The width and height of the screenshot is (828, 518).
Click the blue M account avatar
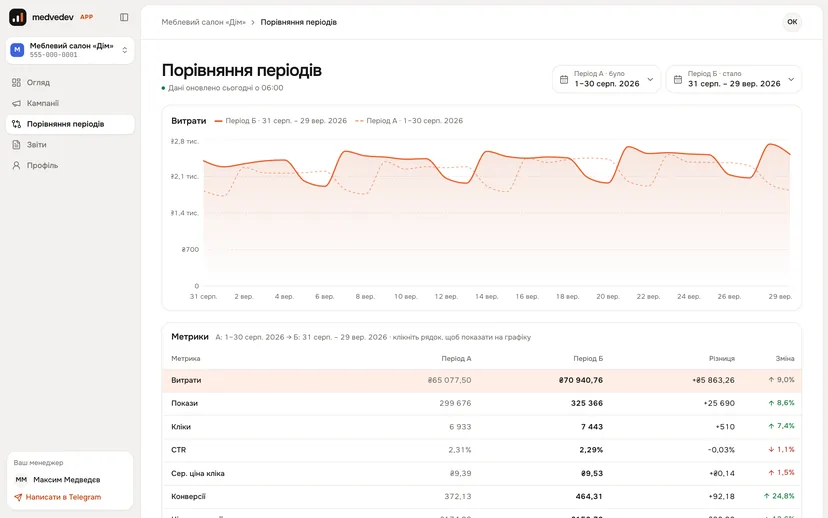[x=17, y=50]
